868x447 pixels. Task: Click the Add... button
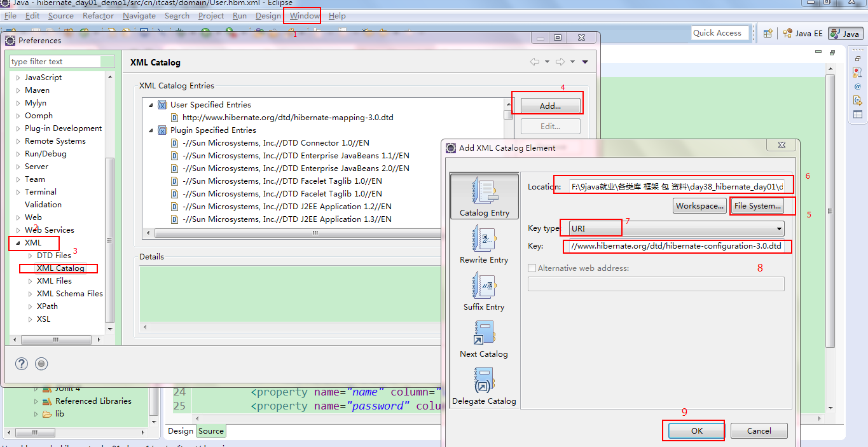pos(550,106)
